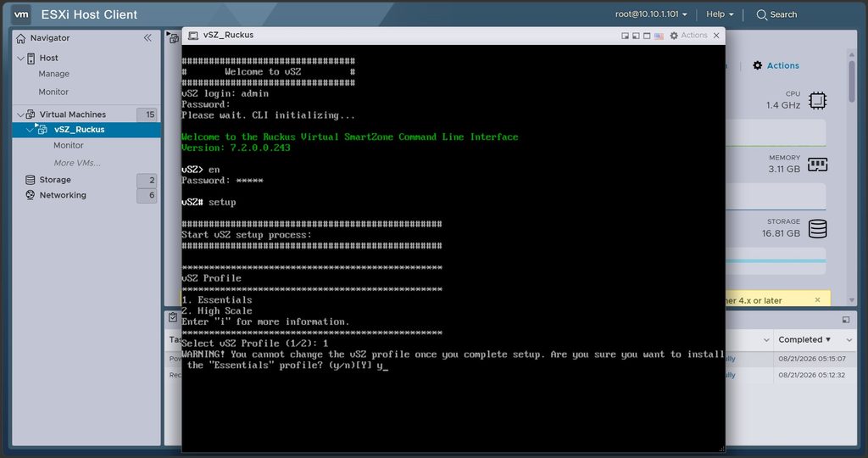
Task: Open the Completed column dropdown
Action: (849, 340)
